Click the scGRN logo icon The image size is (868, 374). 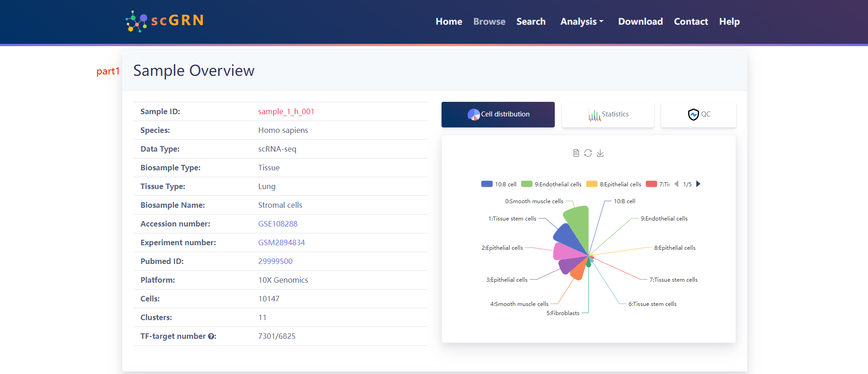tap(137, 21)
